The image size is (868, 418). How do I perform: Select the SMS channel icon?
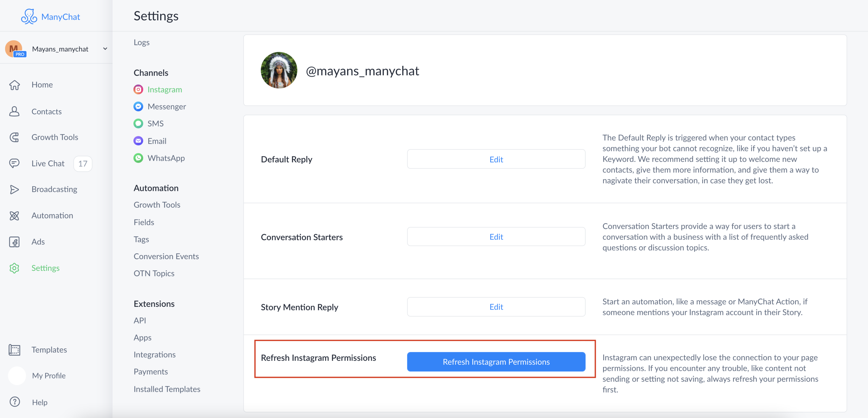138,123
